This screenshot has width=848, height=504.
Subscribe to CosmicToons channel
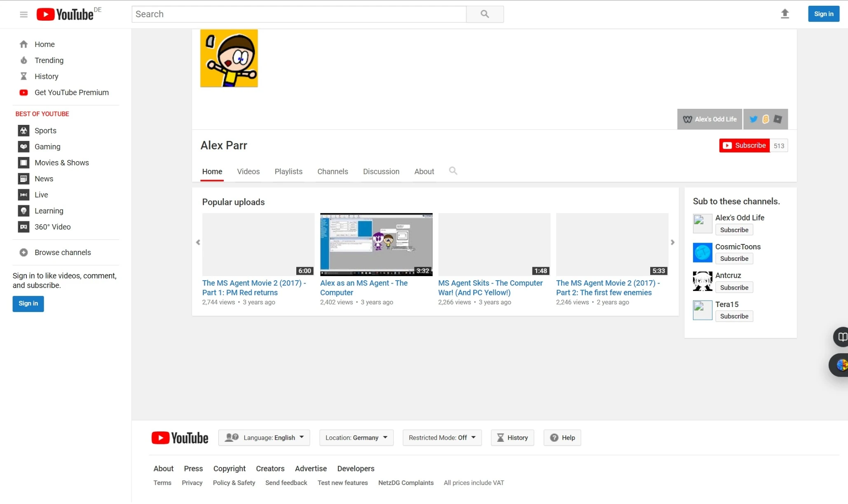pyautogui.click(x=734, y=259)
